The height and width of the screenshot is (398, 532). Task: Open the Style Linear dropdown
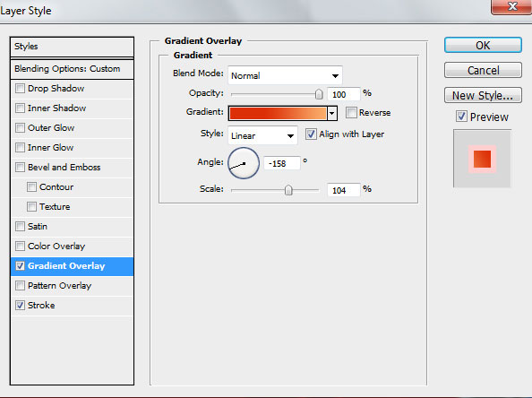pos(262,136)
